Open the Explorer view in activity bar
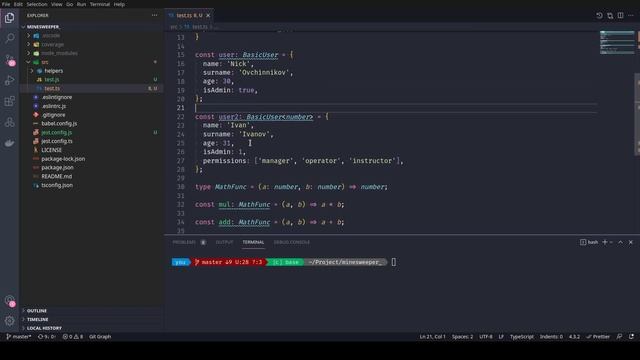This screenshot has width=640, height=360. (x=9, y=18)
